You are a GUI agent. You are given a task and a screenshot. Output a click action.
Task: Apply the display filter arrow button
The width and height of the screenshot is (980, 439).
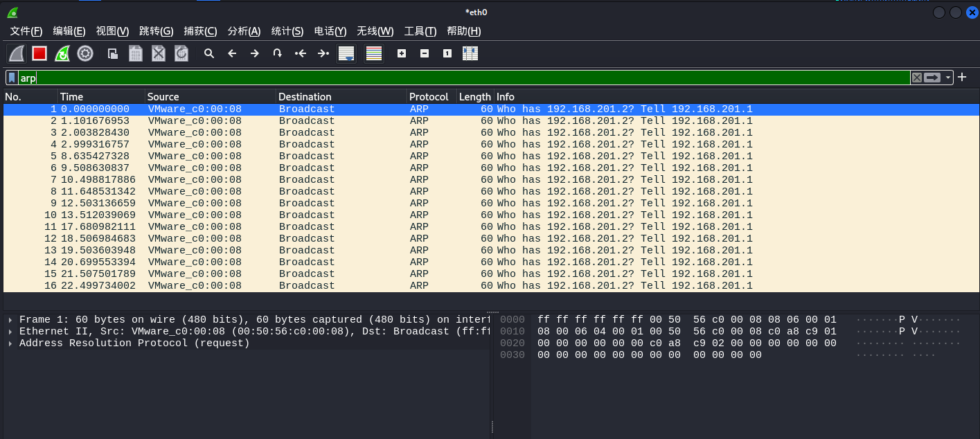[933, 78]
